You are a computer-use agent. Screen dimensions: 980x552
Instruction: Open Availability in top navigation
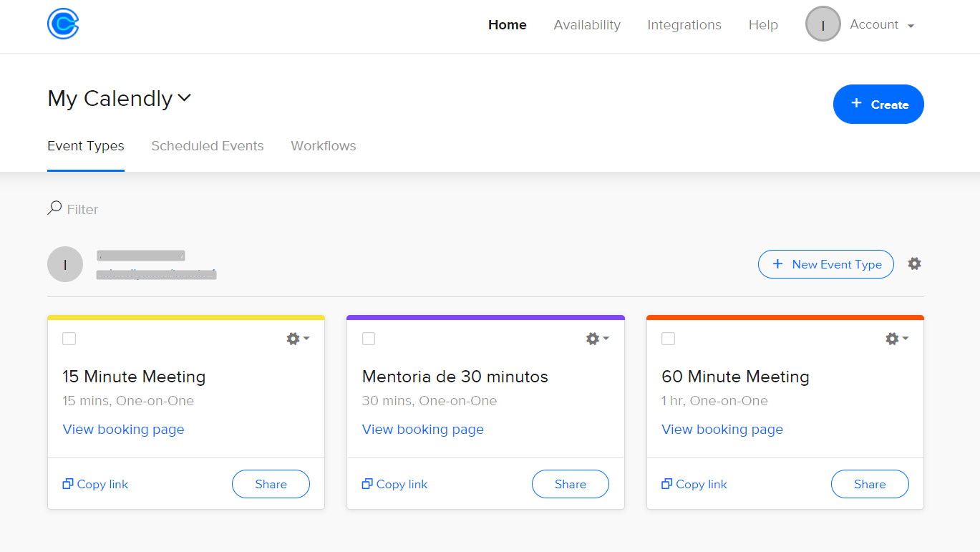587,24
